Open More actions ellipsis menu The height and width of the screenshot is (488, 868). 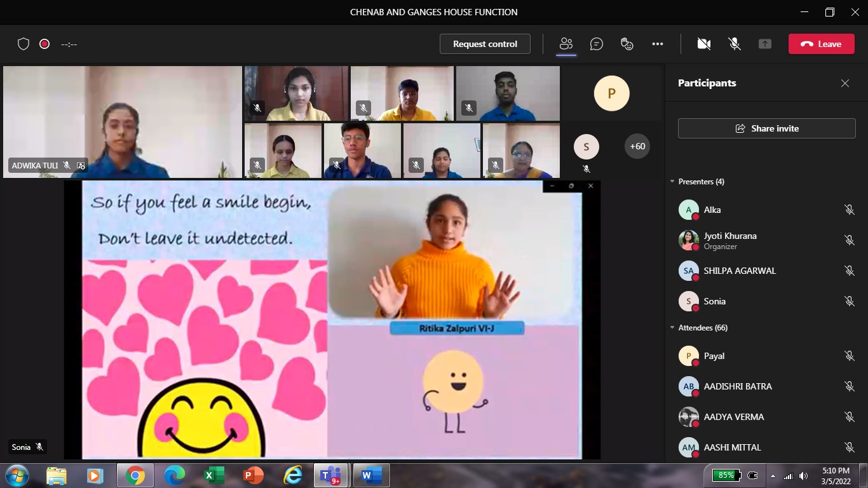[658, 44]
